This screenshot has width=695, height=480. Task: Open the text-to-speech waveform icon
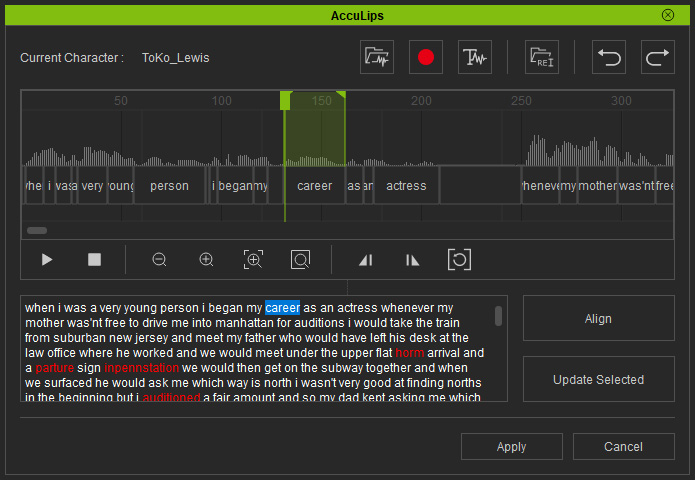point(474,57)
